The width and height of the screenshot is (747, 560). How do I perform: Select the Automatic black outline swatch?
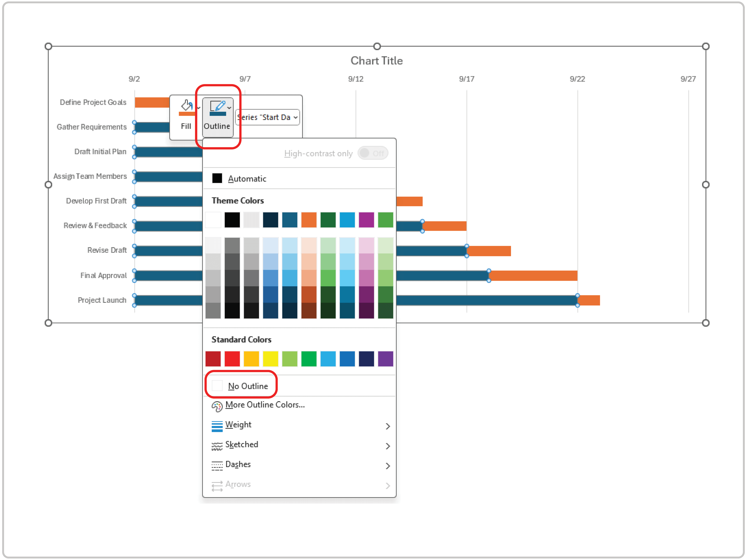[217, 178]
